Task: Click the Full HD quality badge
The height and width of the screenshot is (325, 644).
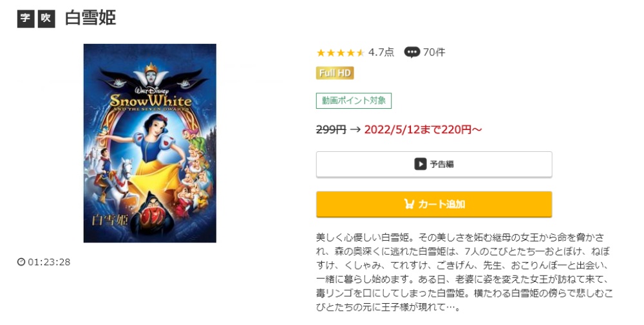Action: [335, 73]
